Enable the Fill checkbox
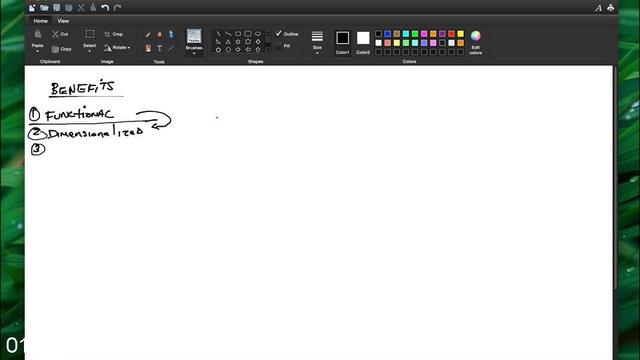This screenshot has width=640, height=360. [x=279, y=46]
